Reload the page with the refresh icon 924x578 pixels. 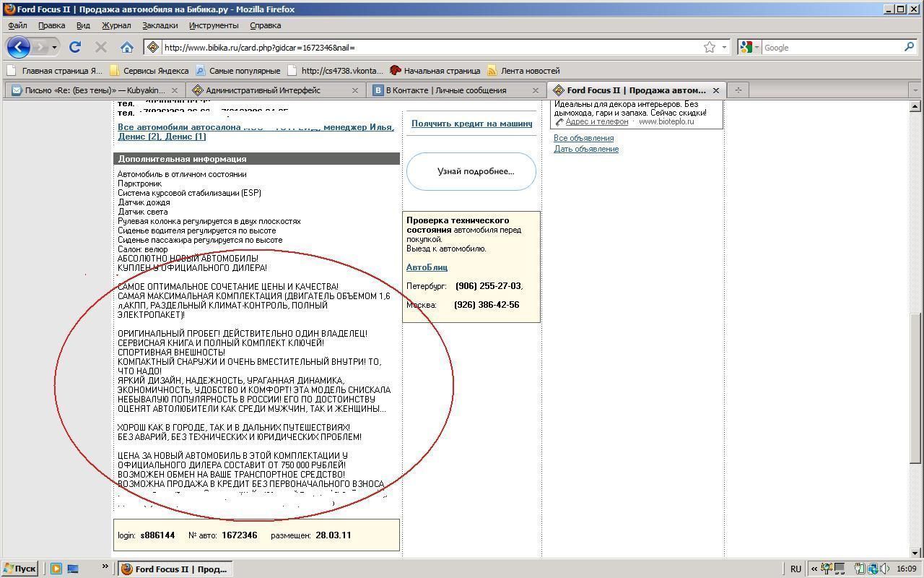click(74, 48)
